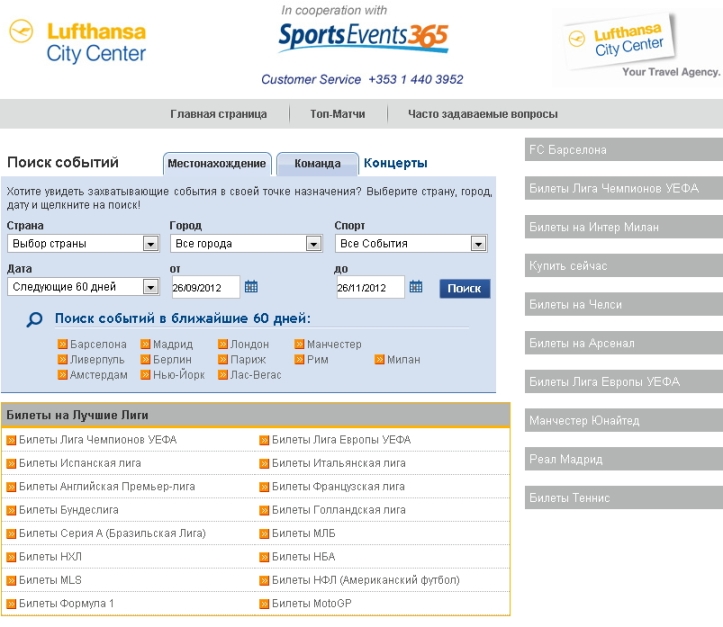Click orange arrow icon beside Билеты Формула 1
Screen dimensions: 723x627
pos(11,604)
